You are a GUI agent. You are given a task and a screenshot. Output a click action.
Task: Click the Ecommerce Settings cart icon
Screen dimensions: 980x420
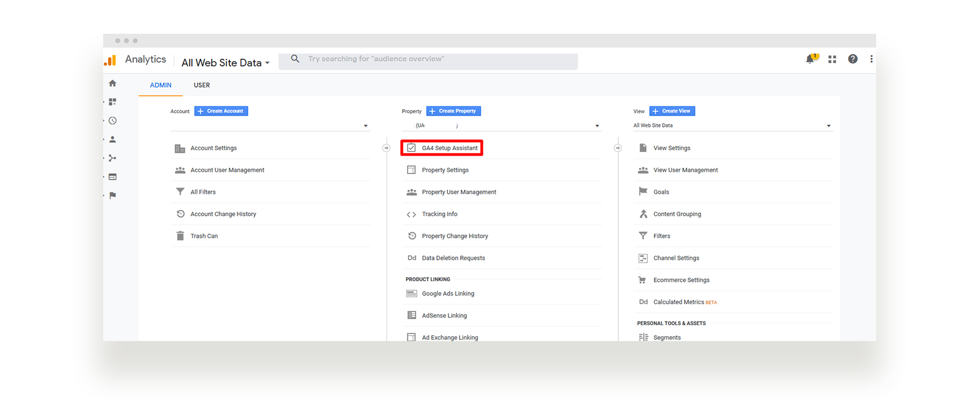(642, 279)
